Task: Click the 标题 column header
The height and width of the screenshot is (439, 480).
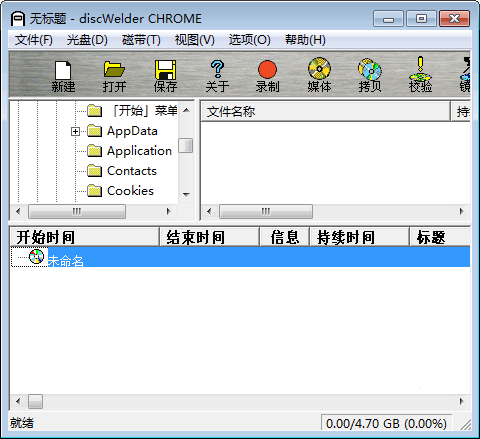Action: click(x=440, y=237)
